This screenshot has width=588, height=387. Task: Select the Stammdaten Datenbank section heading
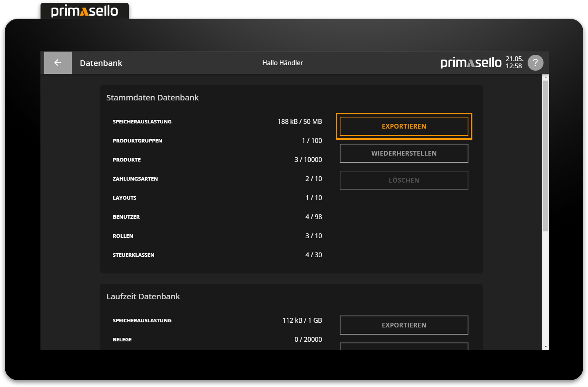pos(153,98)
